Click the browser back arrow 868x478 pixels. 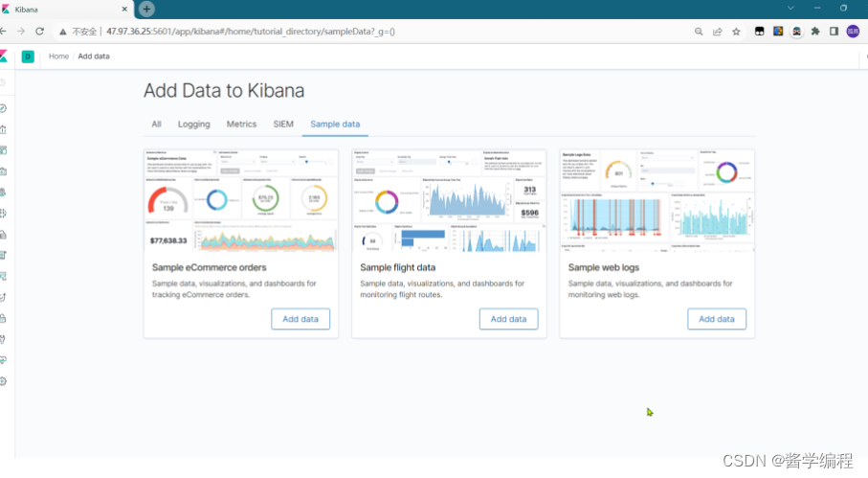click(x=3, y=32)
